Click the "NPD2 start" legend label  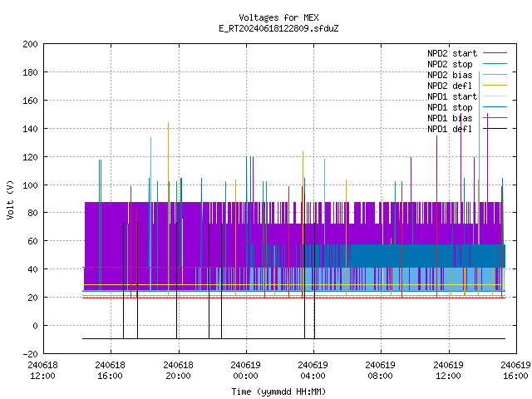pyautogui.click(x=452, y=53)
